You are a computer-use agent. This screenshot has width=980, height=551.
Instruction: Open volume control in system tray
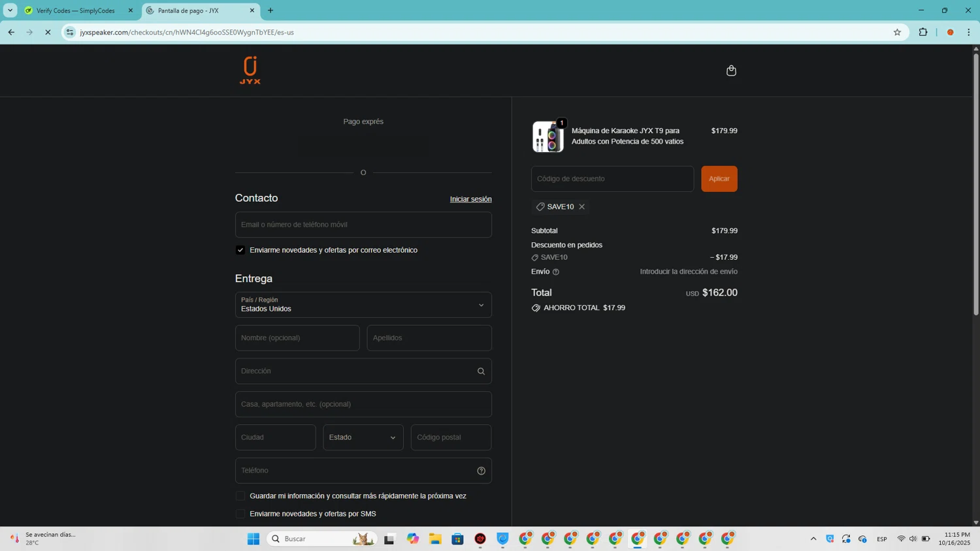click(x=913, y=539)
